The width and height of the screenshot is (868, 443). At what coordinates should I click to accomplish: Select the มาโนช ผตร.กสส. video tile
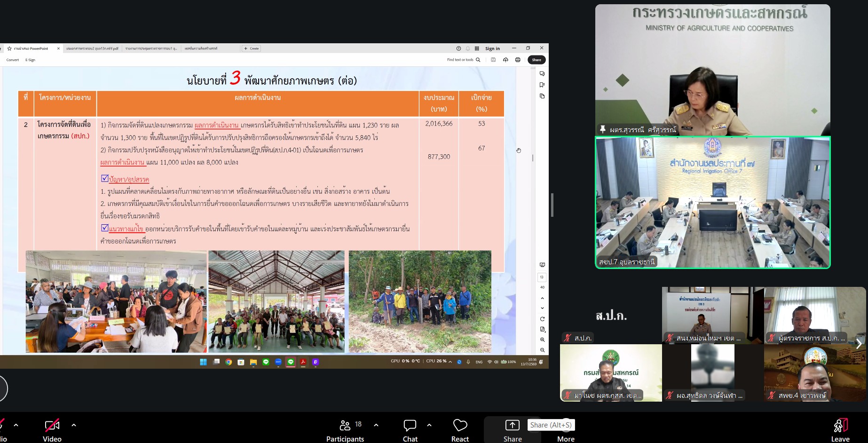pyautogui.click(x=611, y=373)
